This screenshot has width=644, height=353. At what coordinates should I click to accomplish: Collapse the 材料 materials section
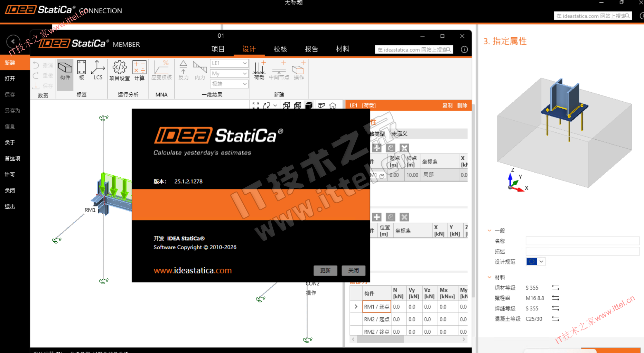click(x=489, y=277)
